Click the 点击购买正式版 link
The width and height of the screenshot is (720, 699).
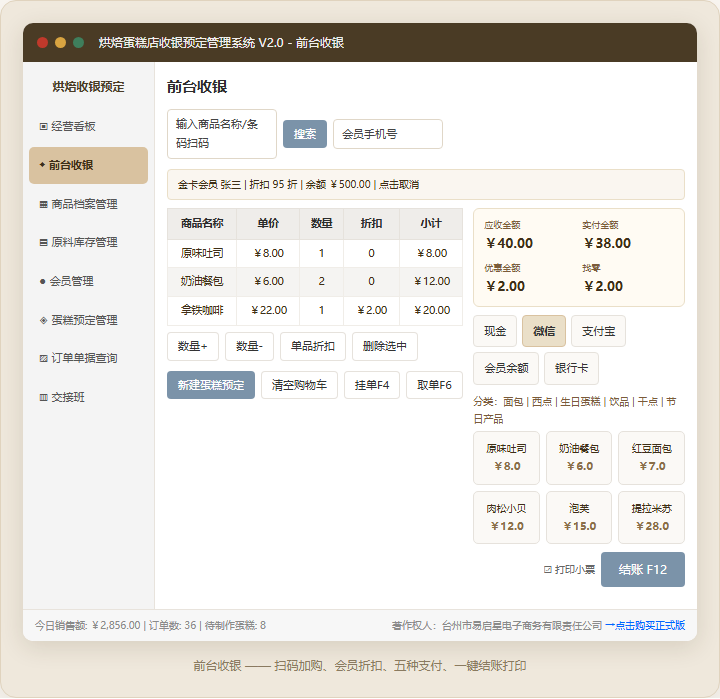[x=645, y=626]
